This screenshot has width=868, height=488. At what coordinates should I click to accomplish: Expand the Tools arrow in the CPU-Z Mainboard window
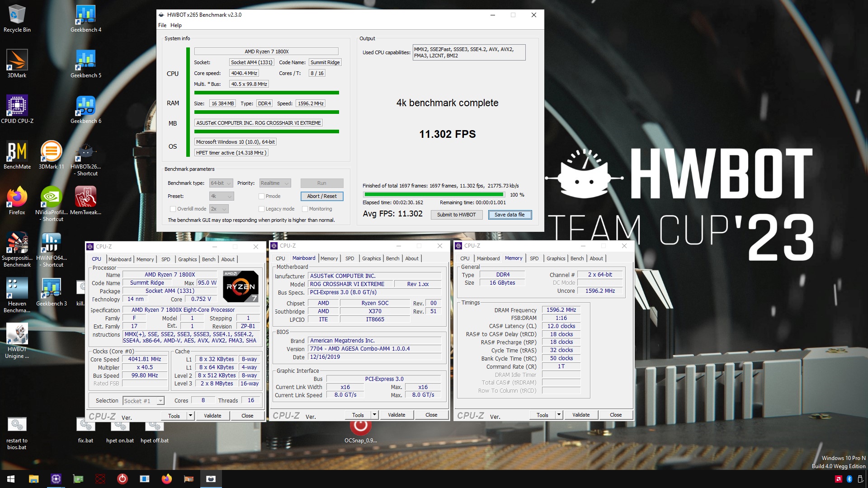pos(374,415)
